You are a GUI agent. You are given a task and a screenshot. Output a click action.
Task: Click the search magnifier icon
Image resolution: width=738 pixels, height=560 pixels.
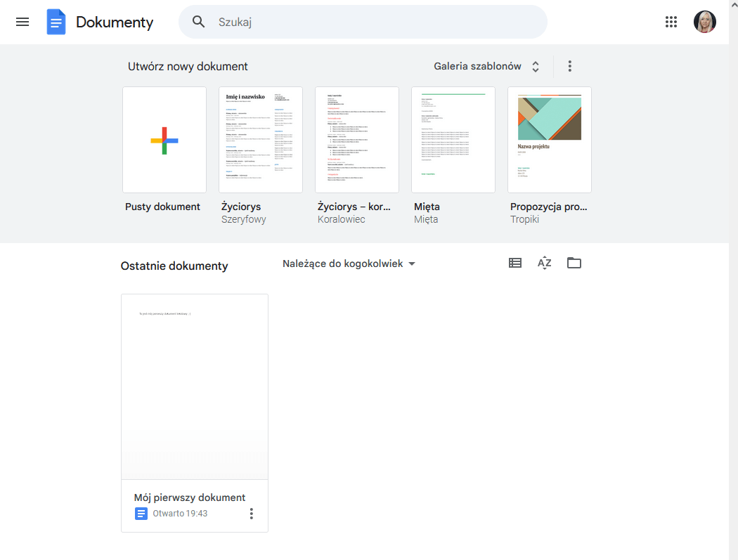coord(199,22)
